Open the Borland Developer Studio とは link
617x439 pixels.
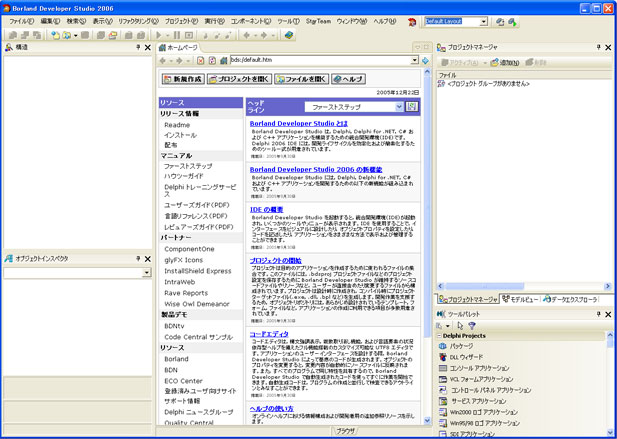pos(299,124)
